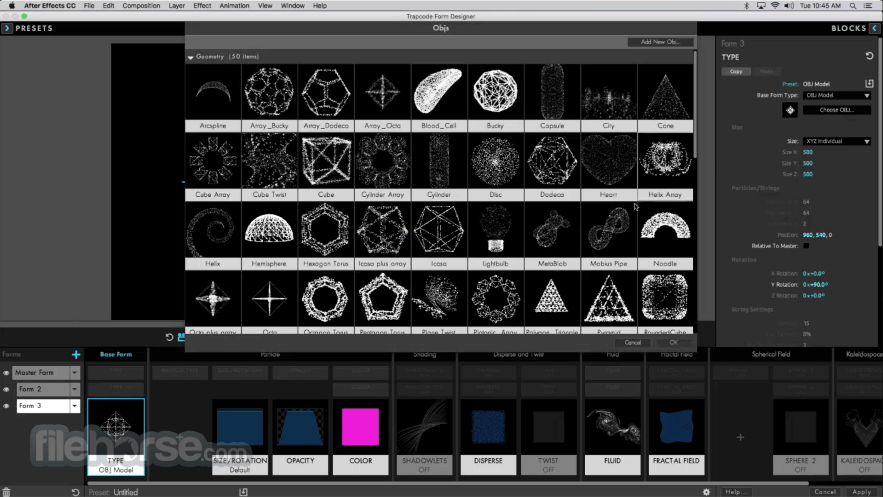Open the Window menu
The width and height of the screenshot is (883, 497).
point(293,6)
